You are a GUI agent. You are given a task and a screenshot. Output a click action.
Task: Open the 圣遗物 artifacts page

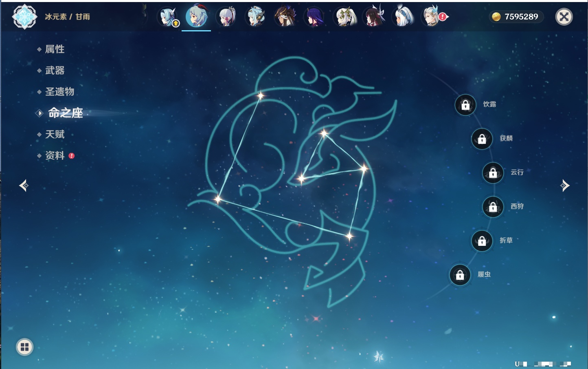(59, 92)
